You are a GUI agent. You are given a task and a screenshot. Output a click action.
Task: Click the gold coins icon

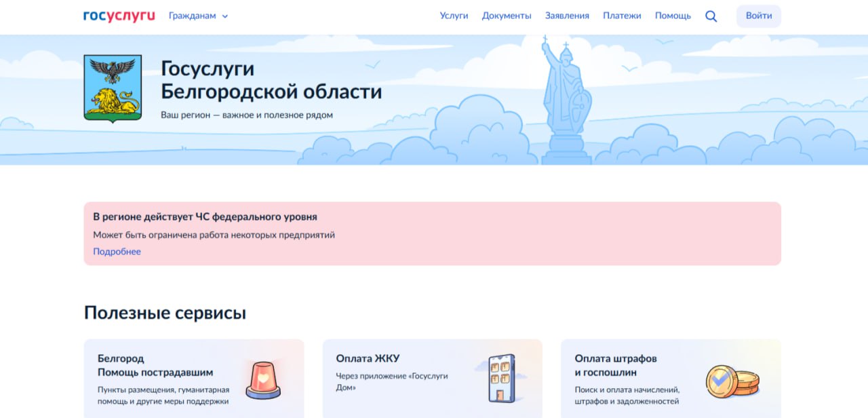(732, 381)
